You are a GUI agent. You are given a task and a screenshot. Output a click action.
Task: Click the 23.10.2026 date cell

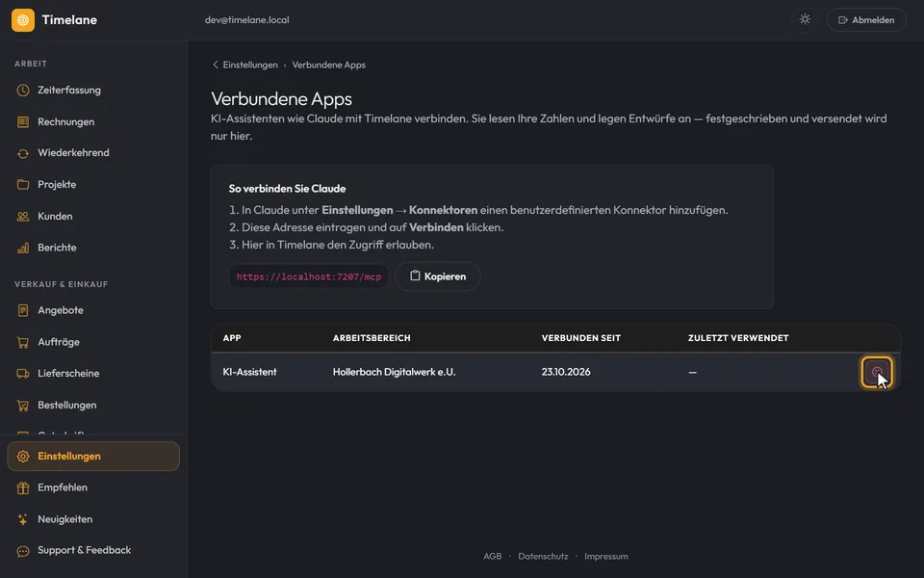pyautogui.click(x=566, y=372)
